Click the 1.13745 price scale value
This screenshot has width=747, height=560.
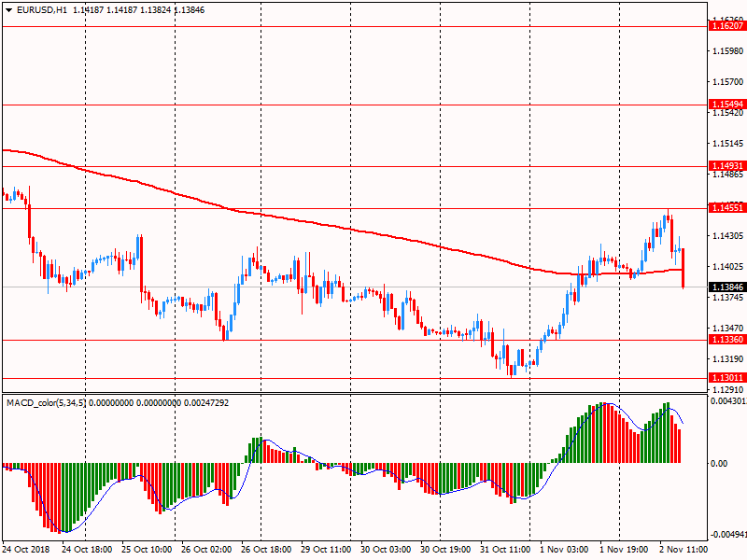point(727,297)
